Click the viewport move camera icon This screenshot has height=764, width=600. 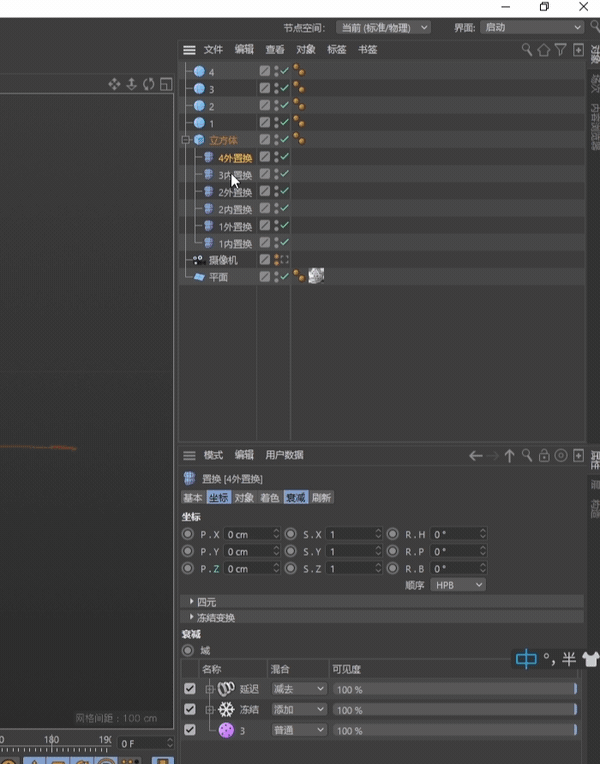click(114, 84)
